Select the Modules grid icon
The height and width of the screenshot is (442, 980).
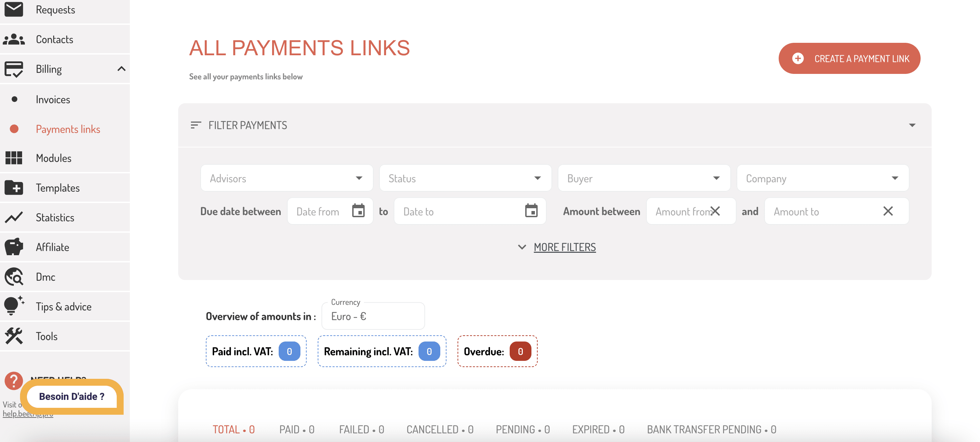tap(14, 158)
